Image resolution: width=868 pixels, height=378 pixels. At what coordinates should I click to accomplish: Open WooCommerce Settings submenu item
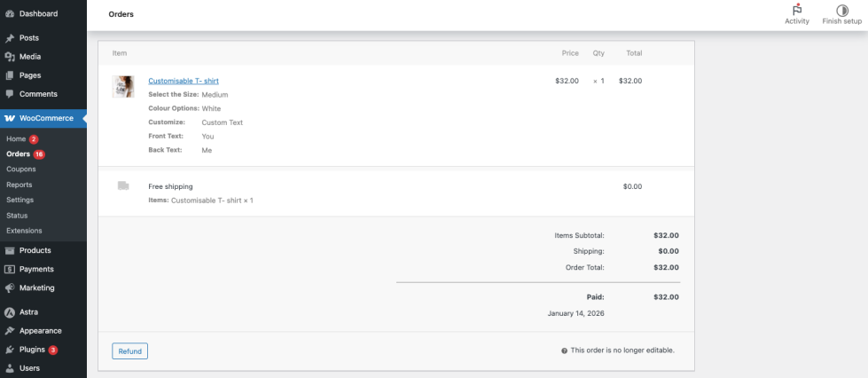pyautogui.click(x=20, y=200)
